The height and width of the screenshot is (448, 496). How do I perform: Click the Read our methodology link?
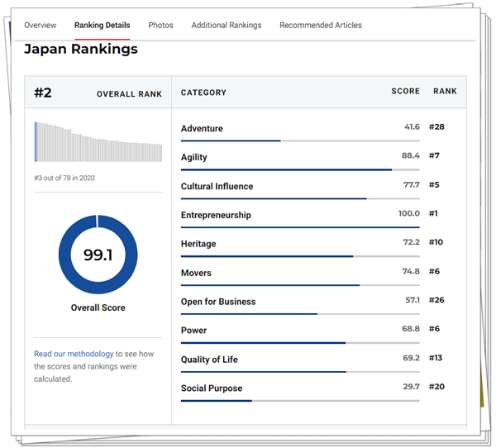click(73, 354)
